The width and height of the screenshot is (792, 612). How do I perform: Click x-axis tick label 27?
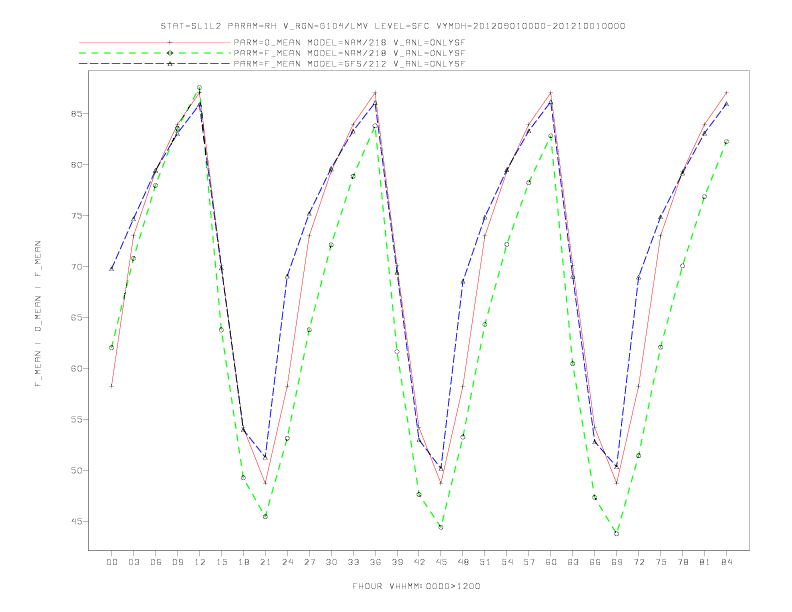click(x=309, y=562)
